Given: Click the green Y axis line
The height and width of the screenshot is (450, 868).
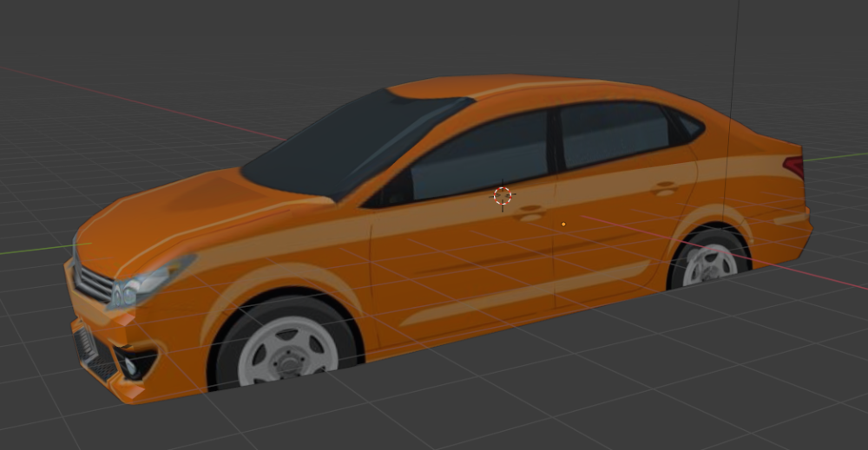Looking at the screenshot, I should click(35, 250).
